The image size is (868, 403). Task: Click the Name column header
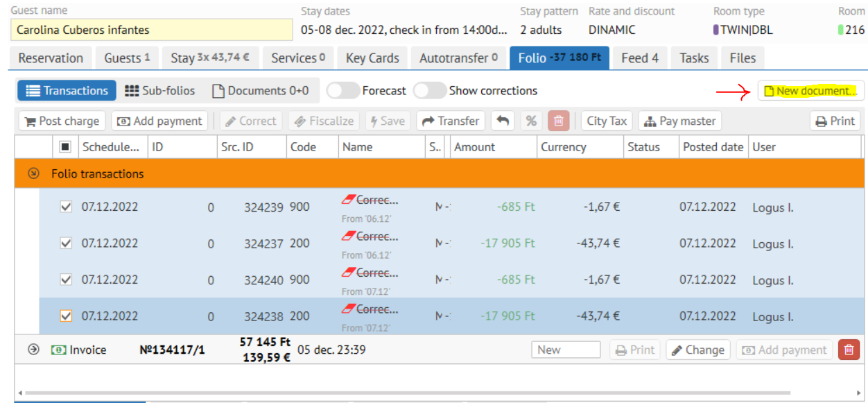tap(381, 147)
